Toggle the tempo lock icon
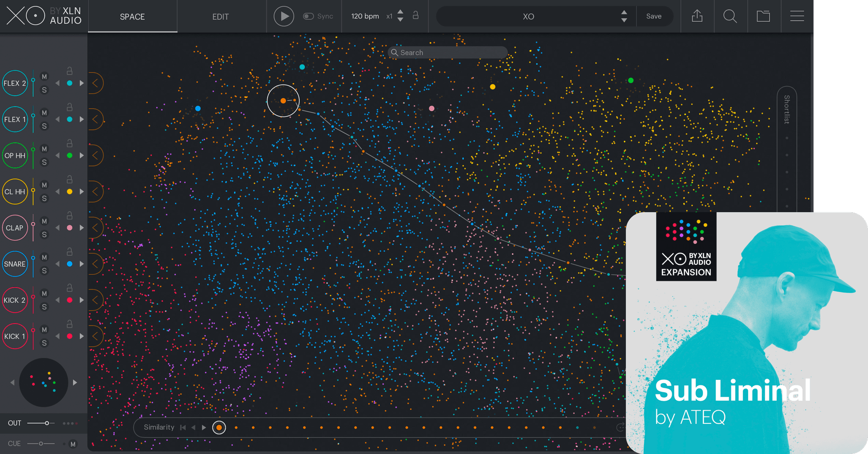 415,15
